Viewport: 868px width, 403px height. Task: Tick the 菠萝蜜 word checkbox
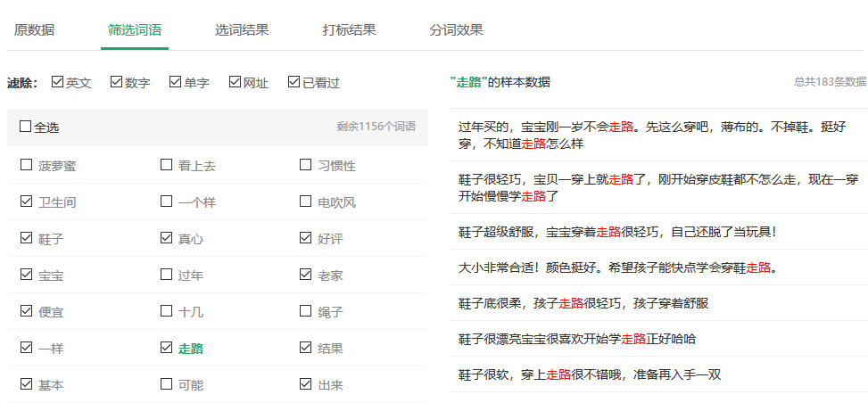click(x=26, y=164)
